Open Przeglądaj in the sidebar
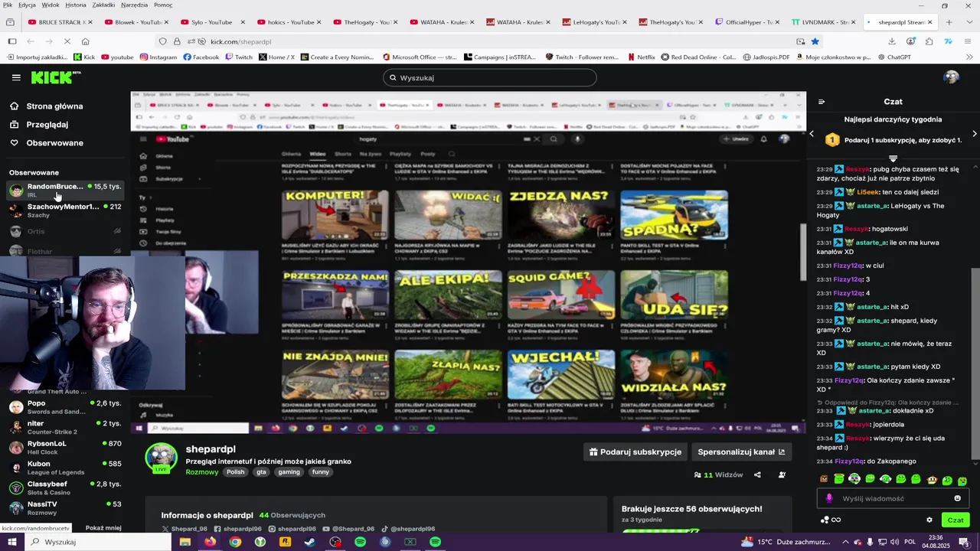This screenshot has width=980, height=551. 47,125
